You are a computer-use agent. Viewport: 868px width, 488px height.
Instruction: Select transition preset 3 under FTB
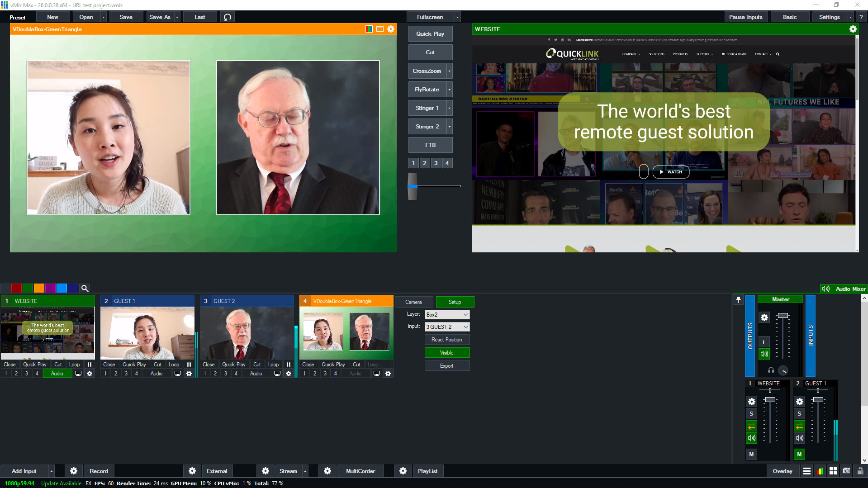pyautogui.click(x=436, y=163)
